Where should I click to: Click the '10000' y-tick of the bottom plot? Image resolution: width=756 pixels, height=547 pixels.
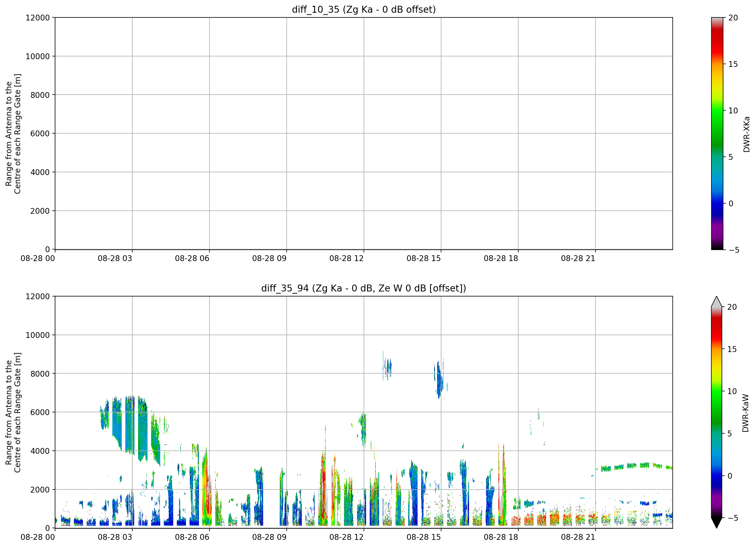38,335
